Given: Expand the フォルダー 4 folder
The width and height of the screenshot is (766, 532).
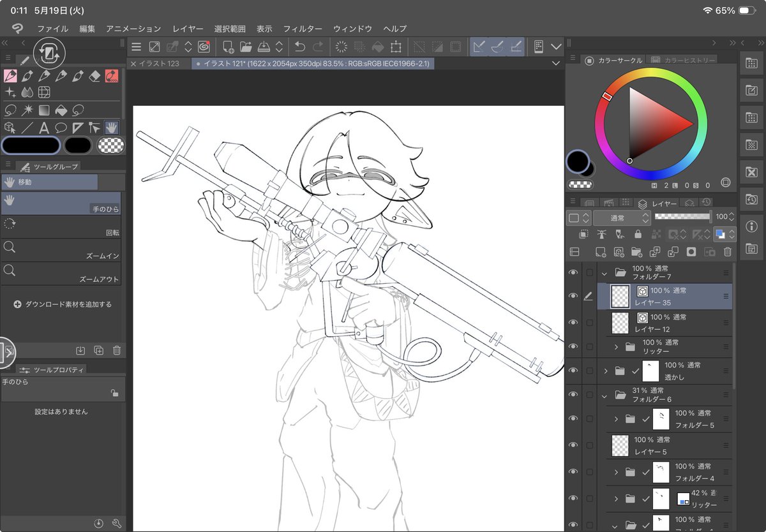Looking at the screenshot, I should click(616, 472).
